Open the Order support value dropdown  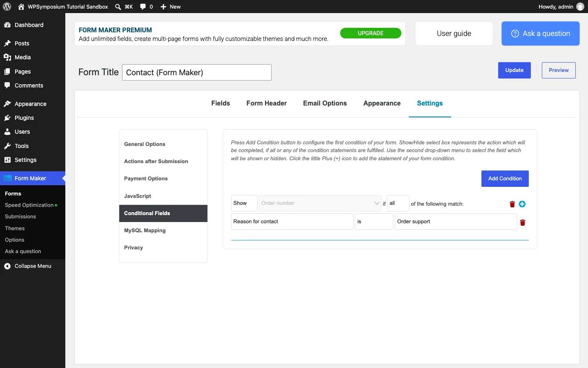point(456,222)
